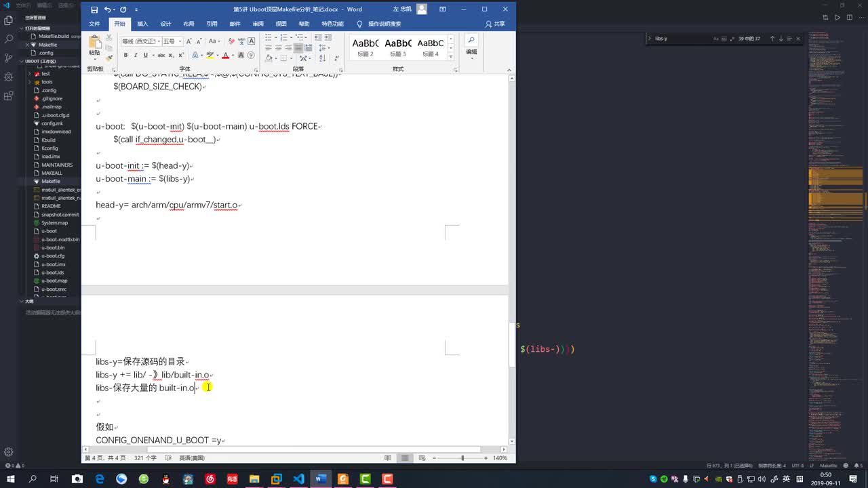Click the 140% zoom level button
Viewport: 868px width, 488px height.
coord(500,458)
